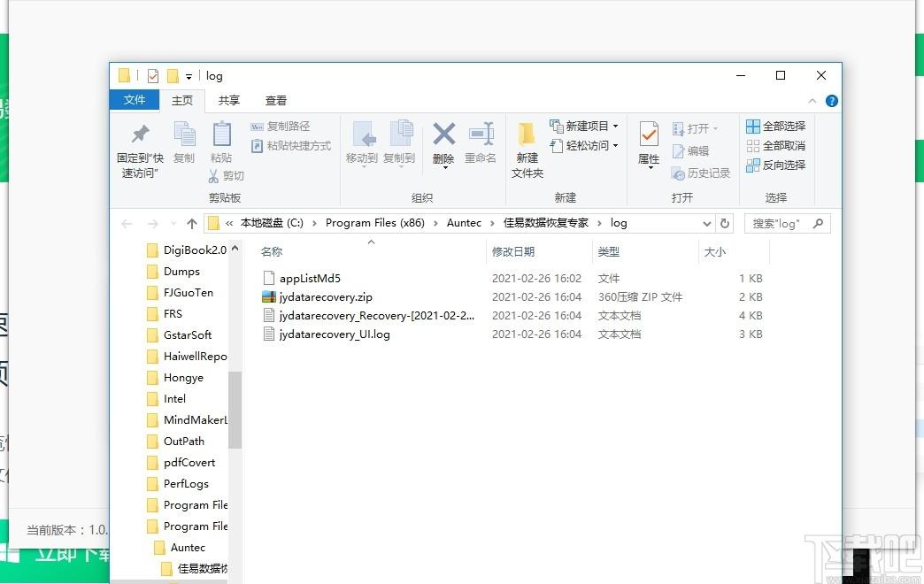
Task: Open Quick Access Toolbar customize dropdown
Action: point(189,76)
